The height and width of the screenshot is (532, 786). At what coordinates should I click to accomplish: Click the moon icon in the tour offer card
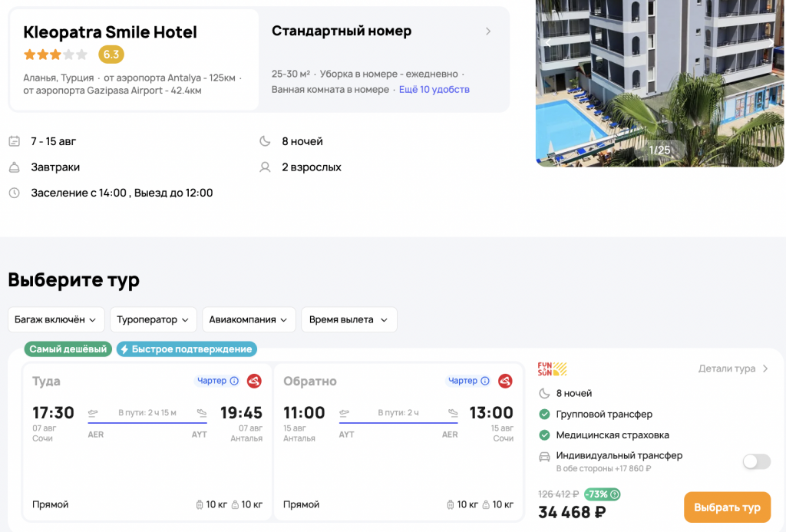pos(544,394)
